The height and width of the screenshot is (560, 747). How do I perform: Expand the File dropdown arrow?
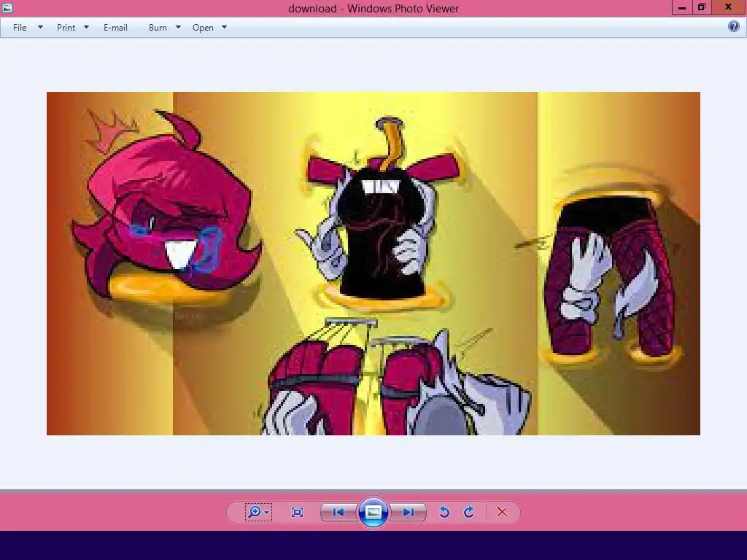(x=41, y=27)
